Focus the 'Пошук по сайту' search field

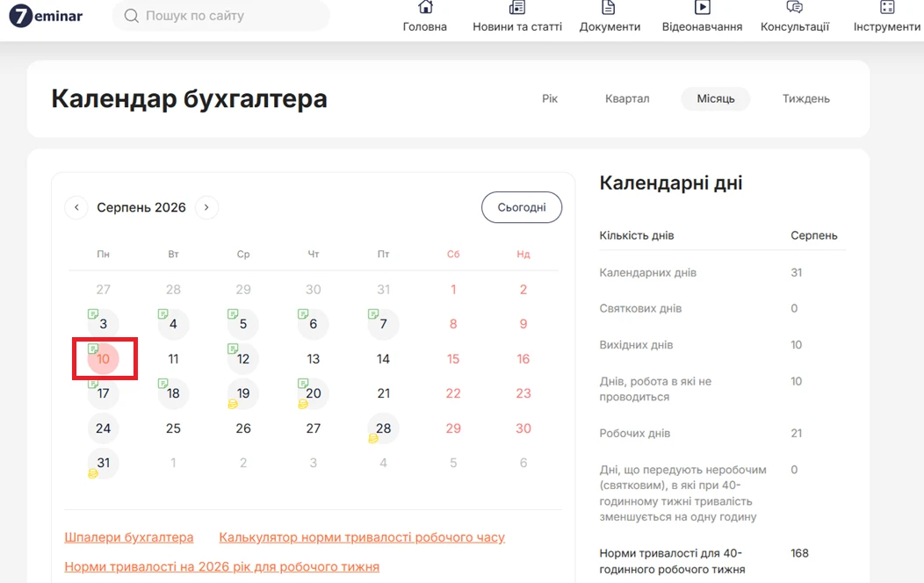tap(221, 16)
